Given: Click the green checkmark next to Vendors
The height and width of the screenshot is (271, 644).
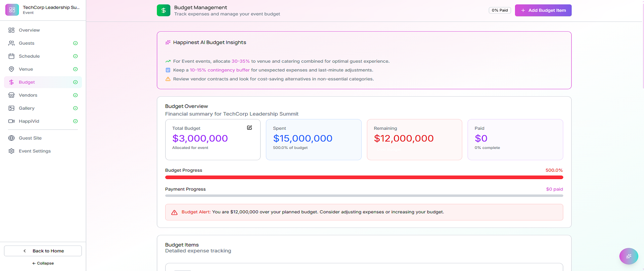Looking at the screenshot, I should (x=76, y=95).
